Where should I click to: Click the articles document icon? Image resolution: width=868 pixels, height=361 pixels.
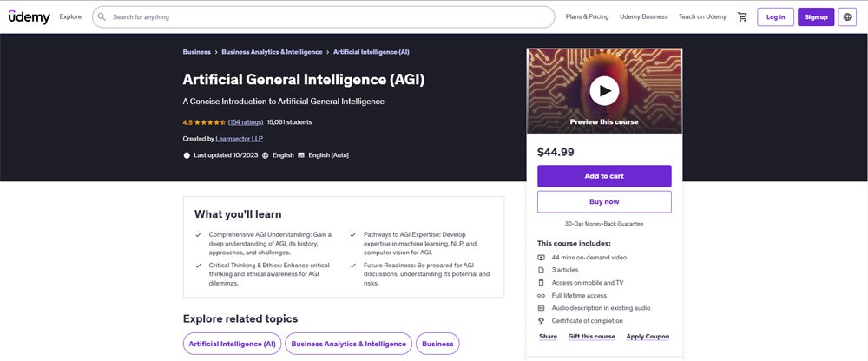pyautogui.click(x=542, y=270)
